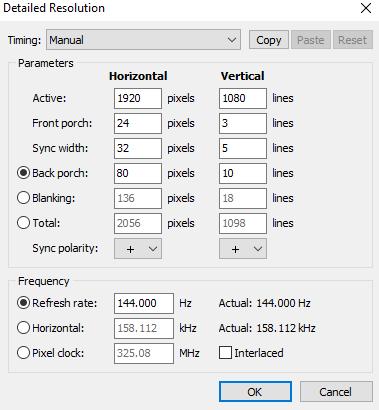Expand the vertical Sync polarity dropdown
The width and height of the screenshot is (379, 410).
[243, 249]
